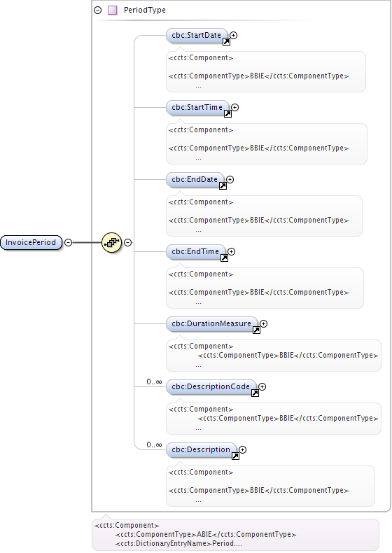Image resolution: width=392 pixels, height=553 pixels.
Task: Click the reference arrow icon on cbc:Description
Action: (x=235, y=456)
